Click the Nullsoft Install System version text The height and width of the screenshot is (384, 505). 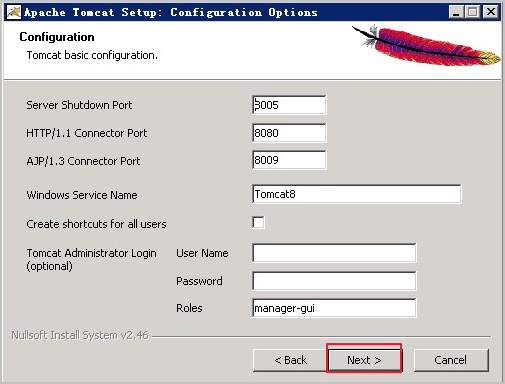pos(80,335)
